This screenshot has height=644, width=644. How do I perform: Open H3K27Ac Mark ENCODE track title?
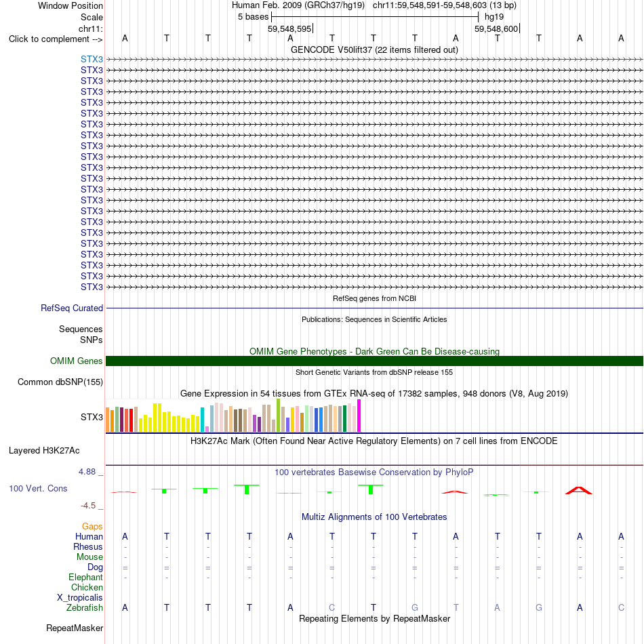pyautogui.click(x=374, y=441)
